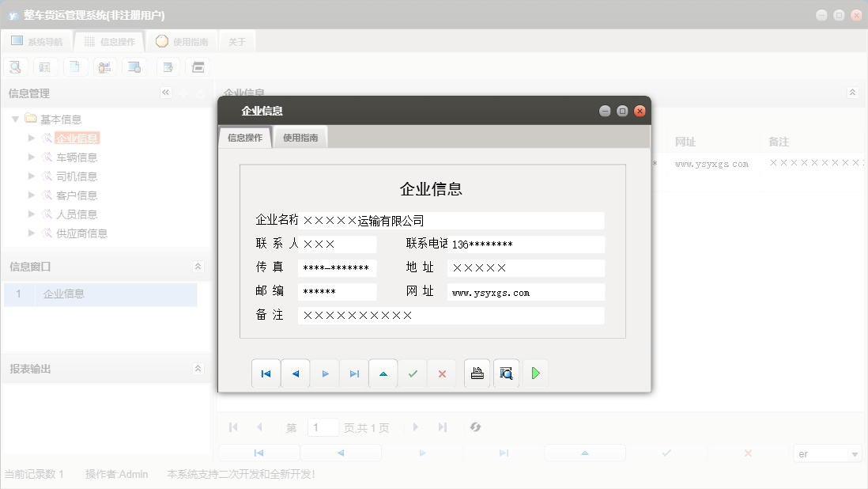This screenshot has height=489, width=868.
Task: Open the print dialog in 企业信息 window
Action: 477,373
